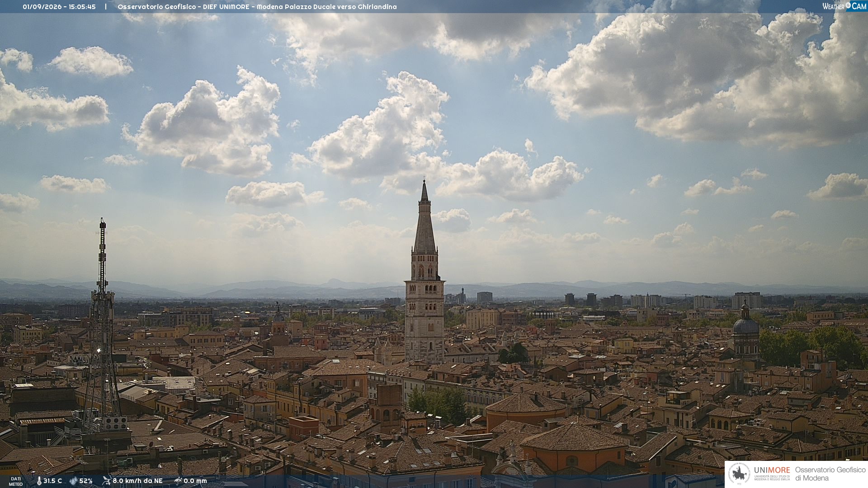Click the 0.0 mm rainfall reading

click(x=195, y=481)
